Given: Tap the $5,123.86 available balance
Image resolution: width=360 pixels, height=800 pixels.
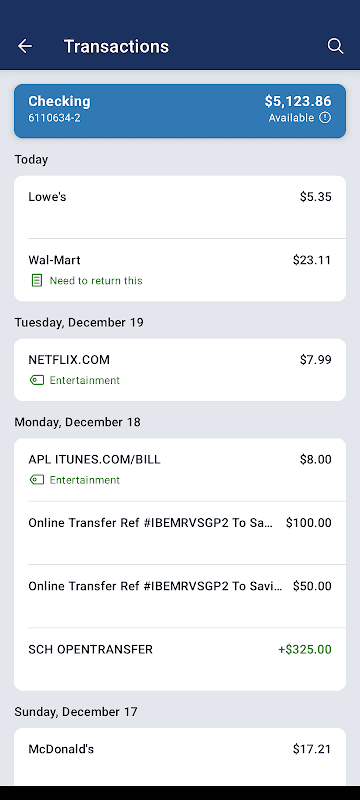Looking at the screenshot, I should coord(298,101).
